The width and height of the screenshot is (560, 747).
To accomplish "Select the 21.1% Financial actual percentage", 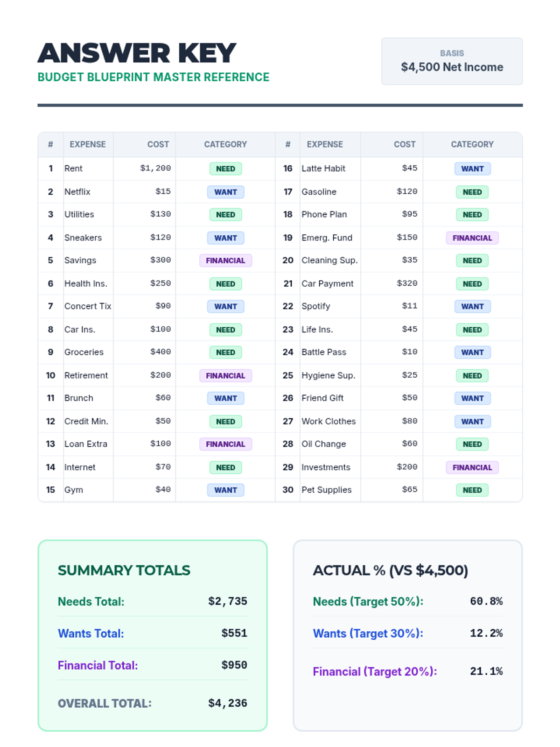I will click(x=486, y=671).
